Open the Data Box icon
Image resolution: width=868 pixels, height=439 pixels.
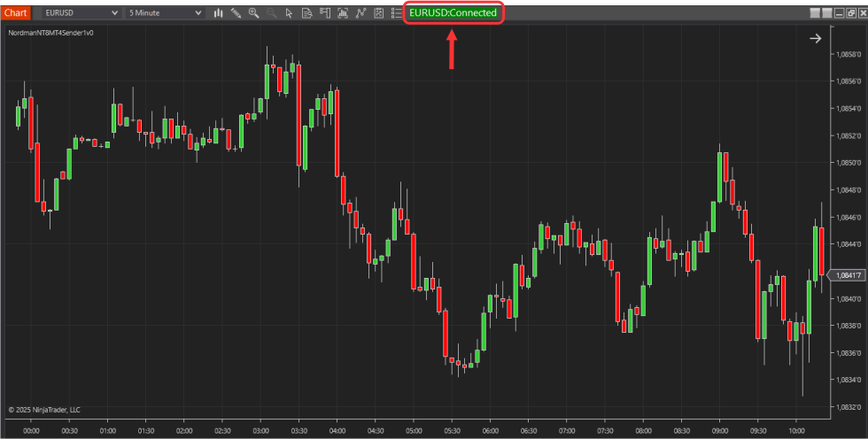pos(306,13)
